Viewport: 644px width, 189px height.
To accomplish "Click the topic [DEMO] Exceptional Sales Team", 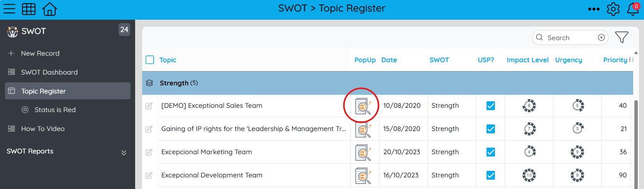I will (212, 106).
